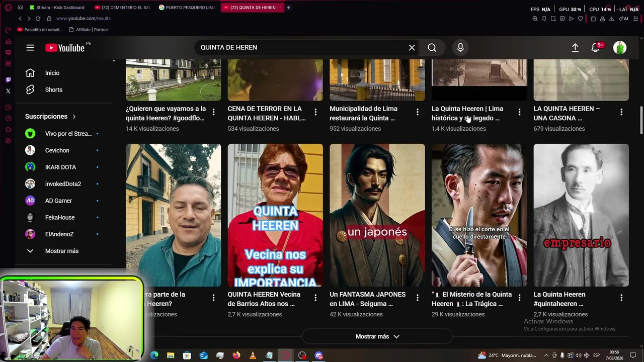Open the 'Pasadito de caball...' bookmark
This screenshot has height=362, width=644.
click(40, 30)
